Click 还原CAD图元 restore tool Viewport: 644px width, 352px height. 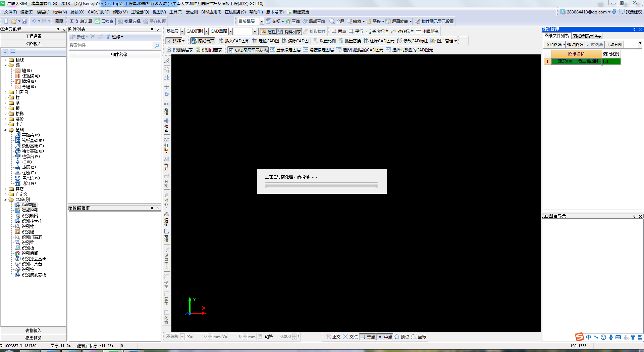click(379, 41)
